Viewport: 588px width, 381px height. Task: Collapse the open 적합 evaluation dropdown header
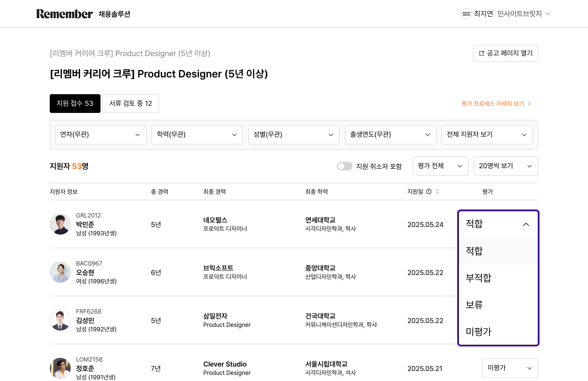(x=498, y=224)
